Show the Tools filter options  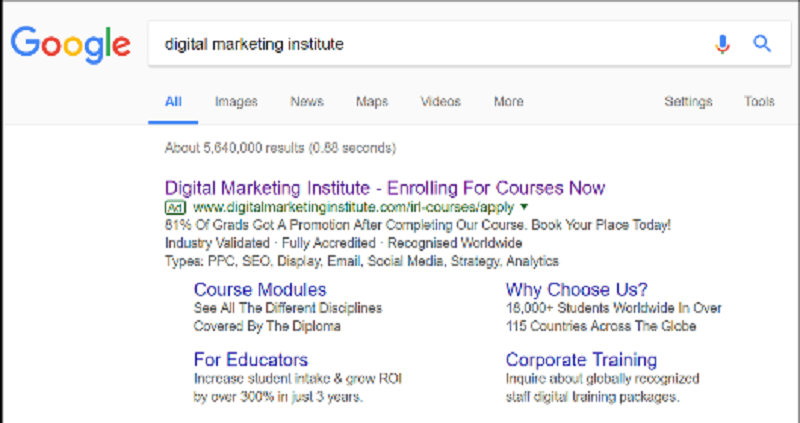(x=759, y=102)
